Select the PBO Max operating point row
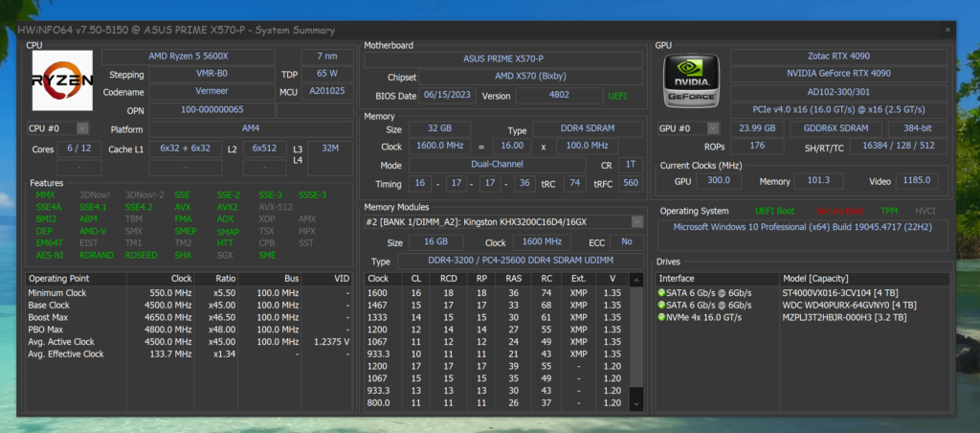980x433 pixels. 189,330
